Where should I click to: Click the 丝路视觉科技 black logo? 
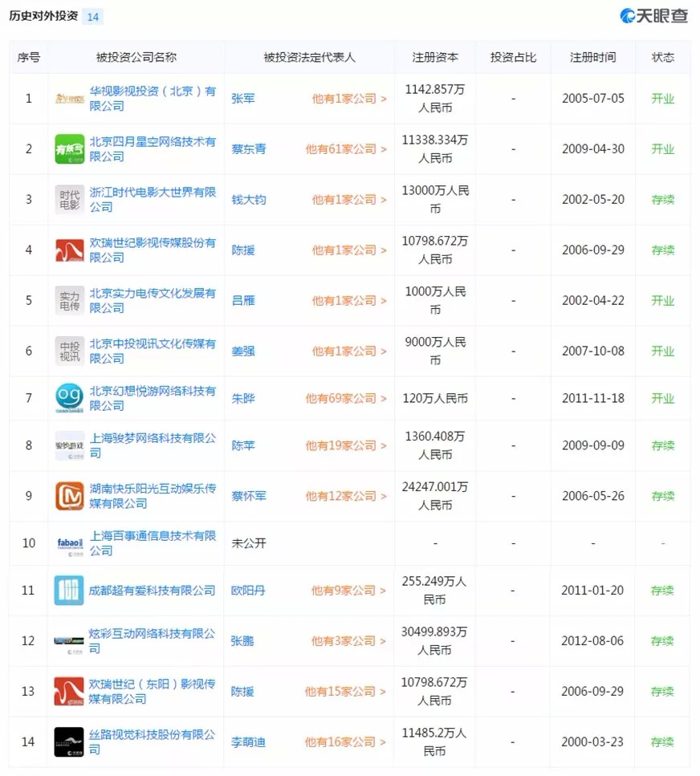[x=69, y=741]
